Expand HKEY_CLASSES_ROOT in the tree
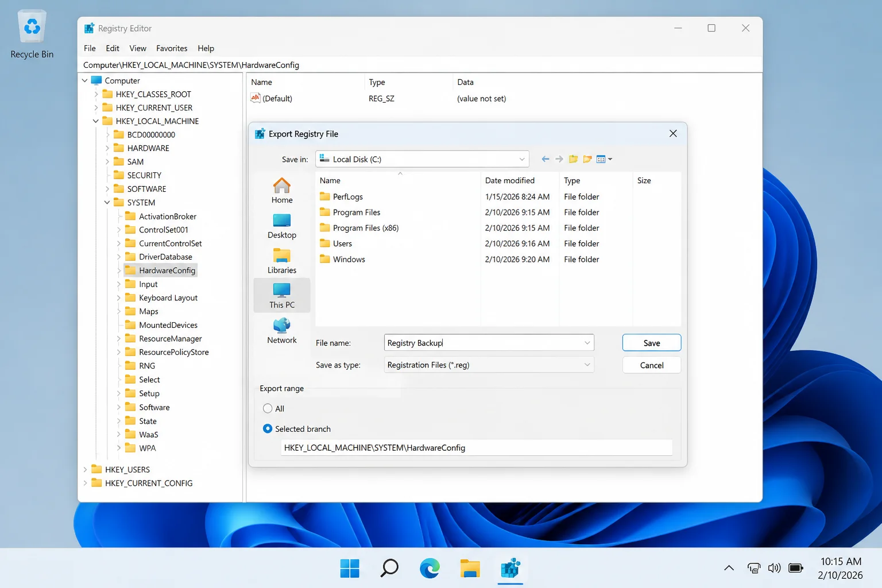Screen dimensions: 882x588 tap(96, 94)
